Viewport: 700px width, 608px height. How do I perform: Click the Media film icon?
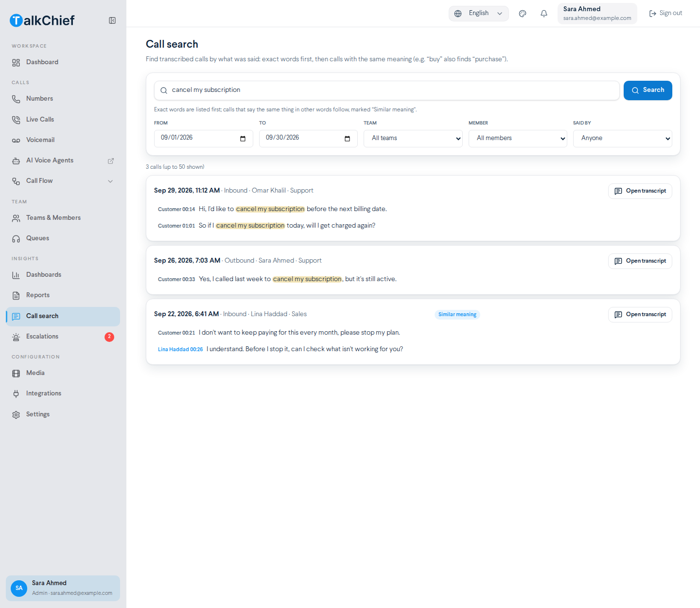16,374
